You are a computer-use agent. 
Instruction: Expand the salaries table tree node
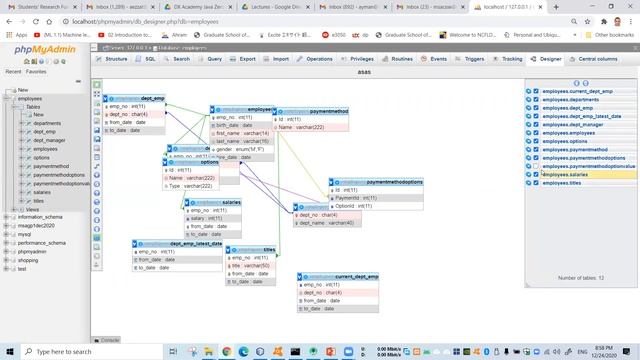[22, 192]
